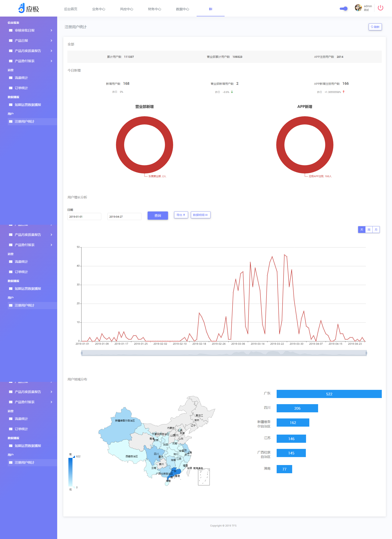
Task: Click the 新疆 bar showing 162
Action: coord(293,422)
